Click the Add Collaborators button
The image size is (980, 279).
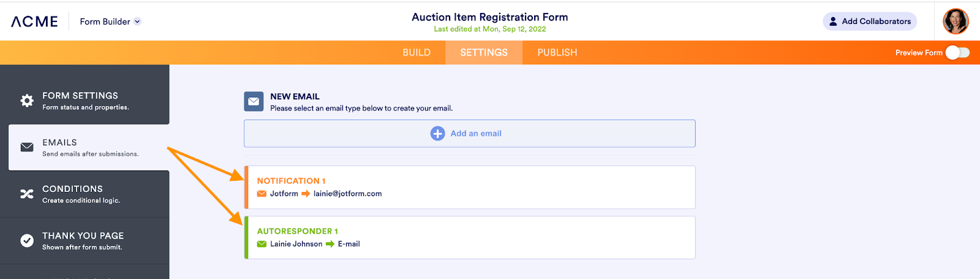coord(870,21)
